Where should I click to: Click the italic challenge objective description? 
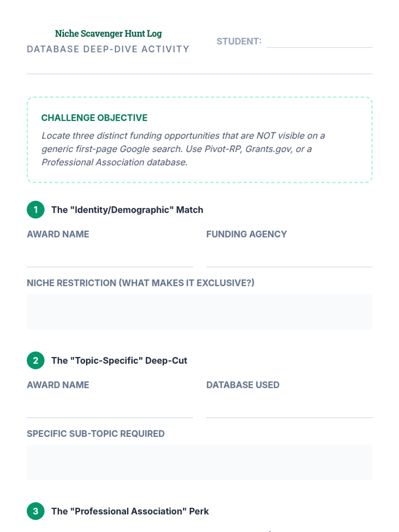coord(183,149)
